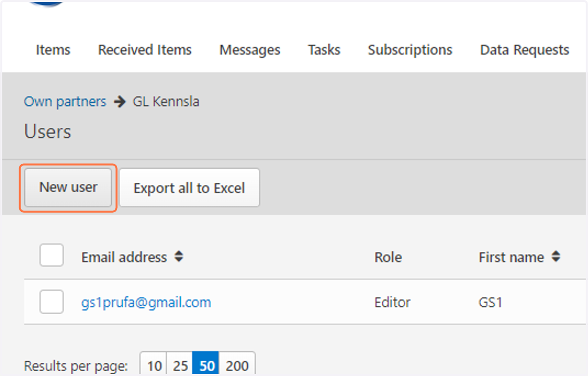Open the gs1prufa@gmail.com user link
Image resolution: width=588 pixels, height=376 pixels.
point(146,302)
